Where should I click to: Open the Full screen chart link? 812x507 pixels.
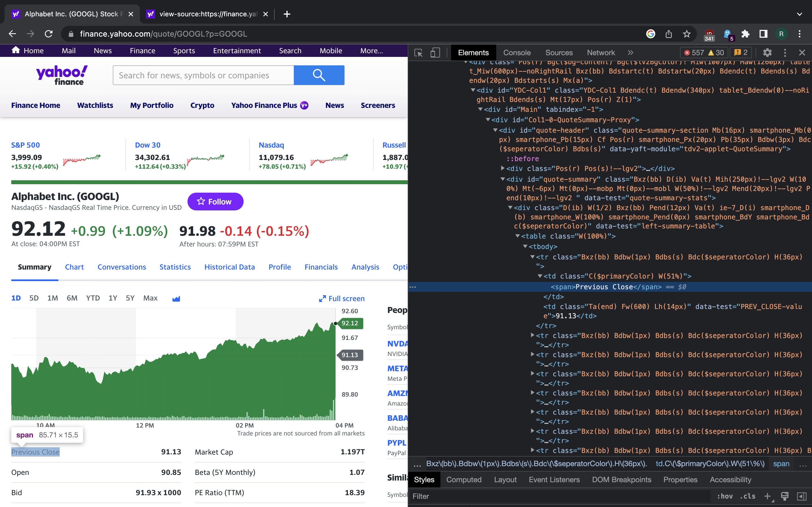pyautogui.click(x=342, y=299)
